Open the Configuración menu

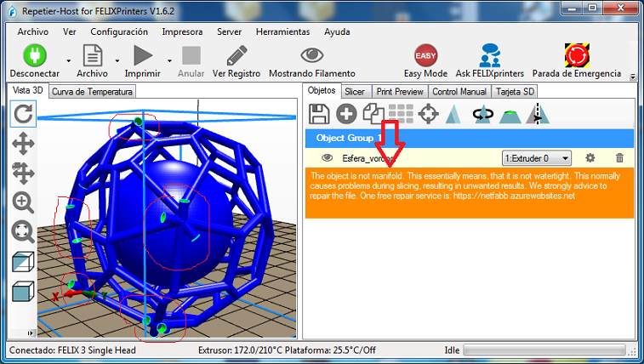[x=119, y=31]
